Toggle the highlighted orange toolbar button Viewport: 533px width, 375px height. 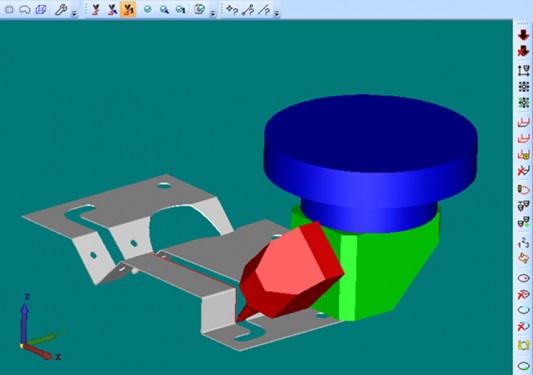click(x=128, y=10)
